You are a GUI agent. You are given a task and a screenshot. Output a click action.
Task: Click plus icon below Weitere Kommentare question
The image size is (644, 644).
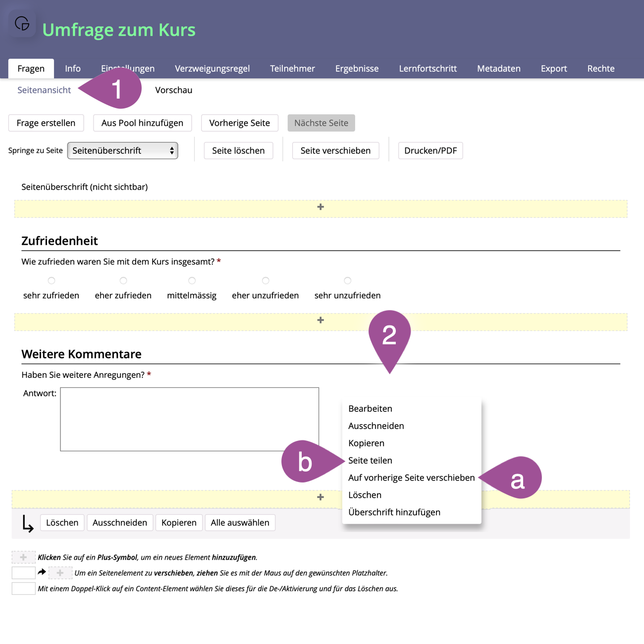click(x=321, y=497)
